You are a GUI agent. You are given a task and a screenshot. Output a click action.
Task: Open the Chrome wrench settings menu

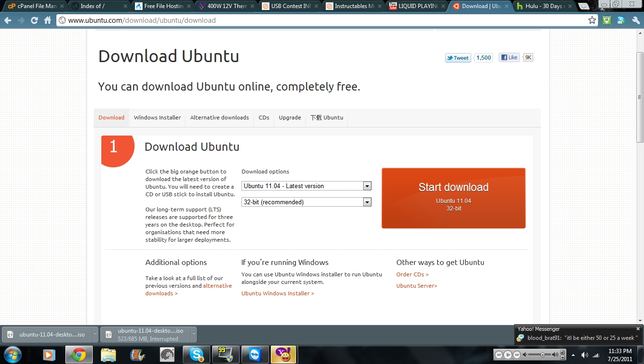point(635,20)
